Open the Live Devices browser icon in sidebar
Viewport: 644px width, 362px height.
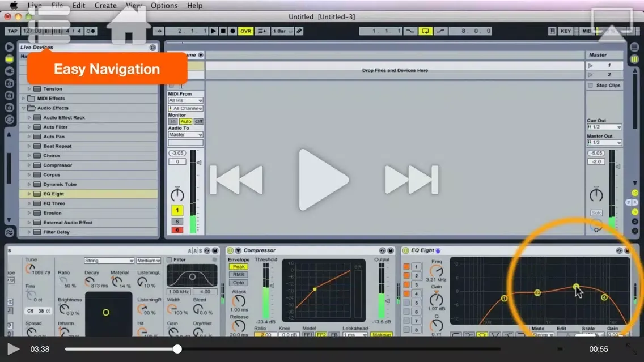9,59
